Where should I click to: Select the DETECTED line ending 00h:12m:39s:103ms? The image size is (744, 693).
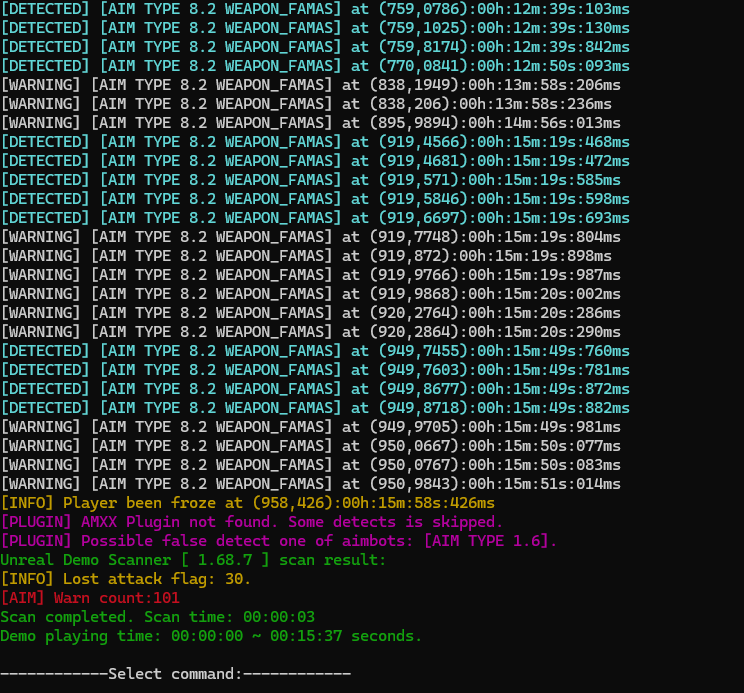[x=315, y=9]
